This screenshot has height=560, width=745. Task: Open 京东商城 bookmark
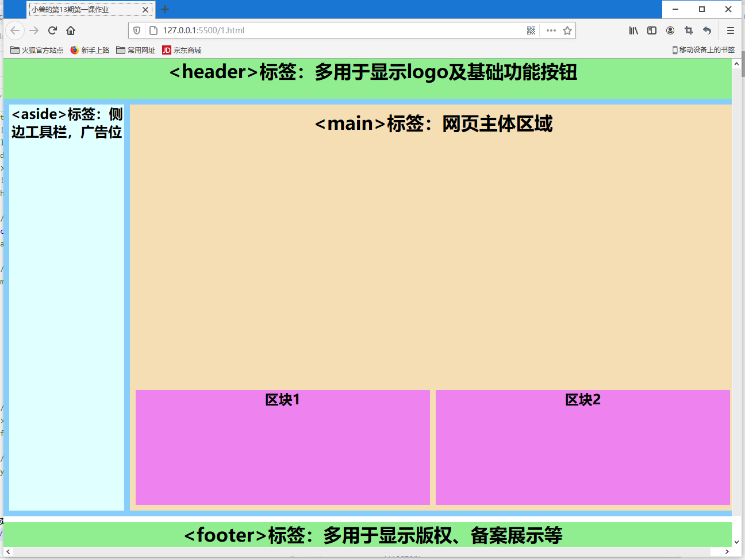pos(182,50)
